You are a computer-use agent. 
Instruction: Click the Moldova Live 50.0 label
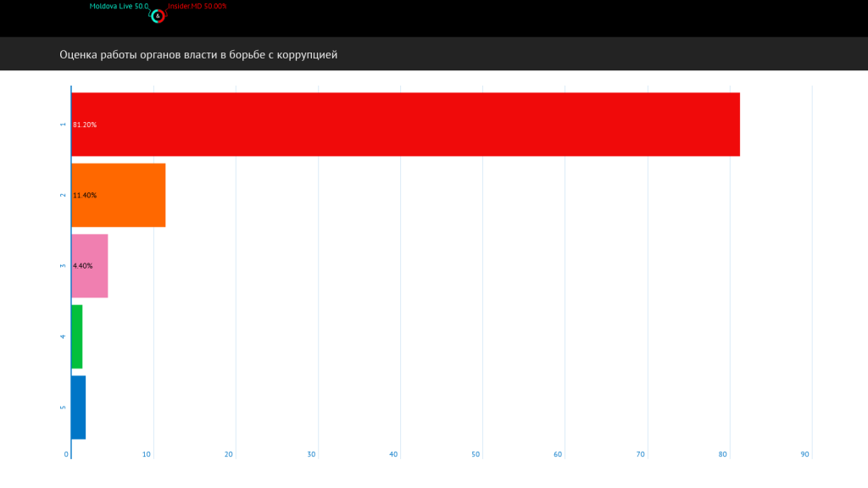119,6
